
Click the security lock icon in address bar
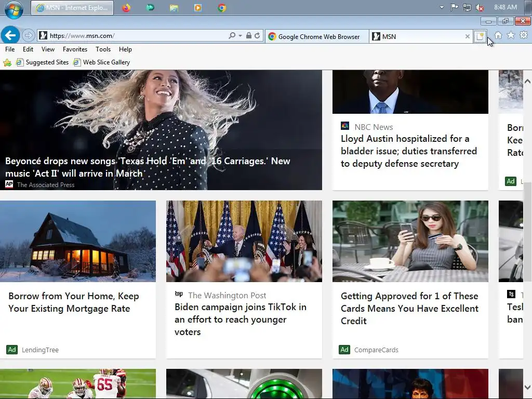coord(249,35)
